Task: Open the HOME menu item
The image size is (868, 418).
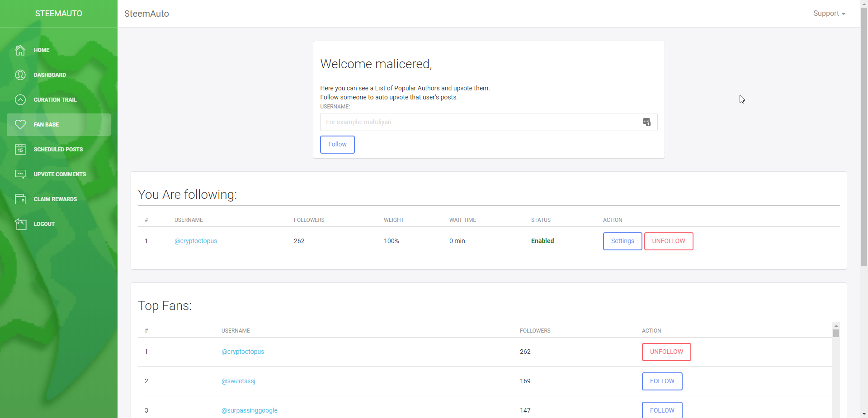Action: pyautogui.click(x=59, y=50)
